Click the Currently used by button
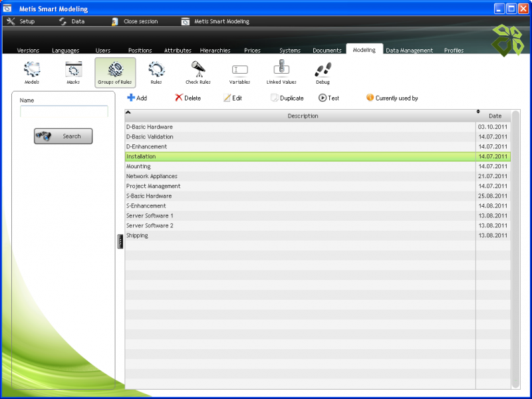 (x=392, y=98)
